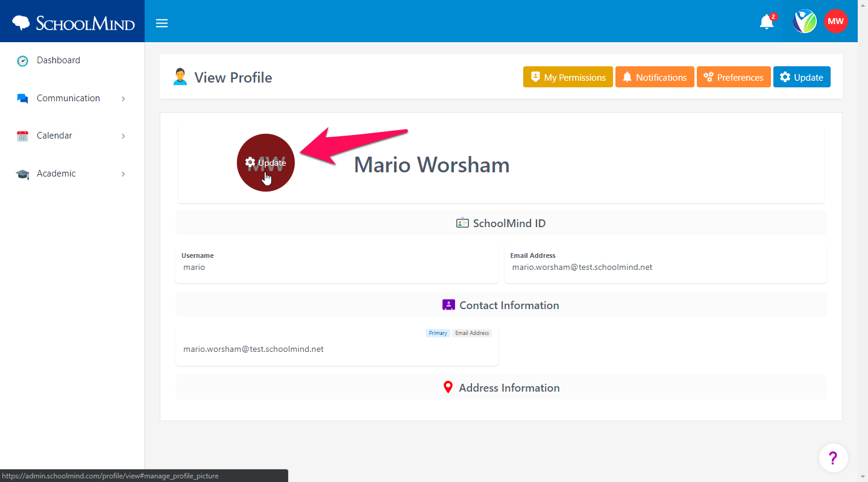Open My Permissions button
This screenshot has width=868, height=482.
(x=568, y=77)
